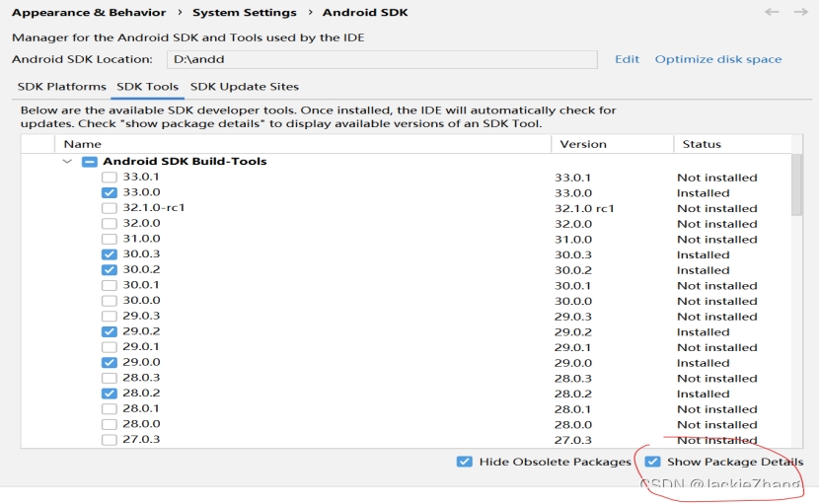Click the Version column header
Screen dimensions: 819x504
coord(583,144)
